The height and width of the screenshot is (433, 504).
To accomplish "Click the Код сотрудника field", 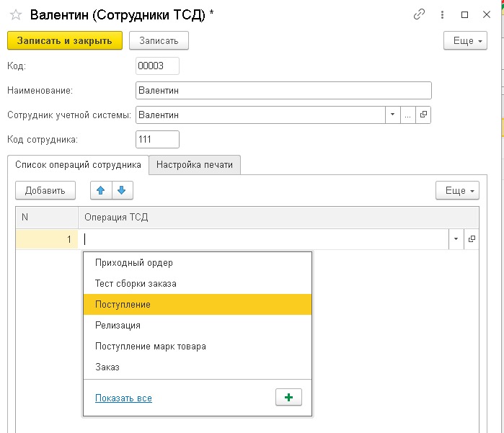I will pyautogui.click(x=157, y=139).
